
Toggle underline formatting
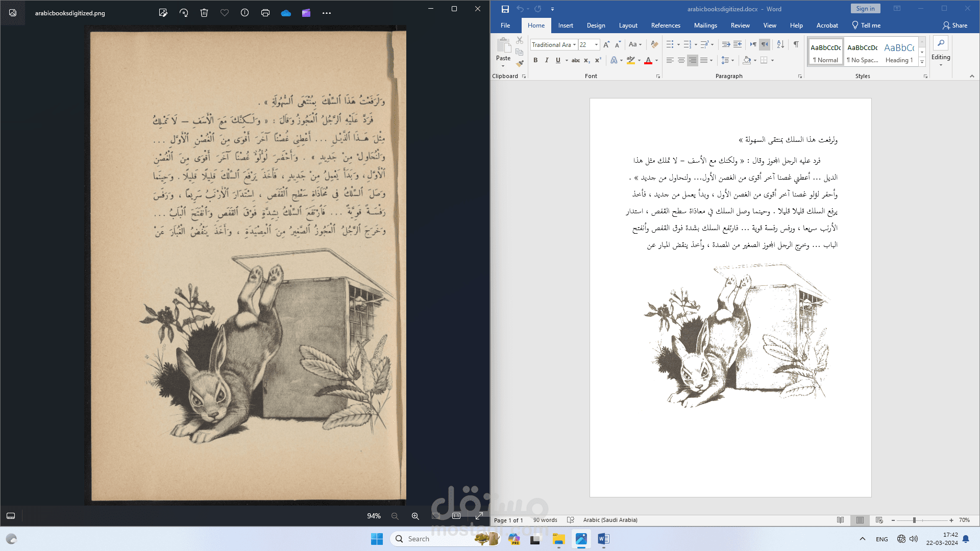pos(558,60)
